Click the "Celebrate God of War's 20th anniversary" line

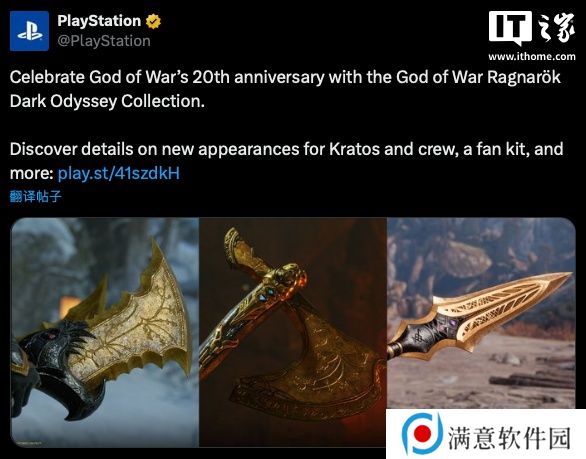click(285, 77)
